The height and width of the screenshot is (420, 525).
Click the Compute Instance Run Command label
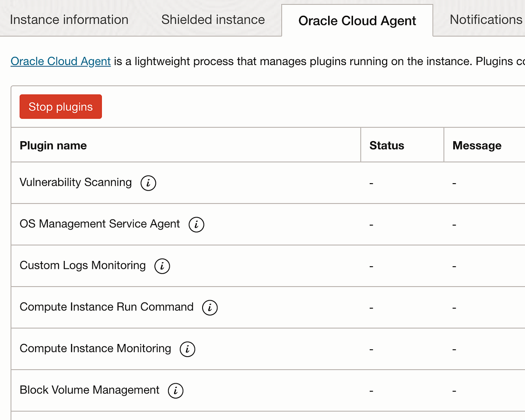click(106, 307)
